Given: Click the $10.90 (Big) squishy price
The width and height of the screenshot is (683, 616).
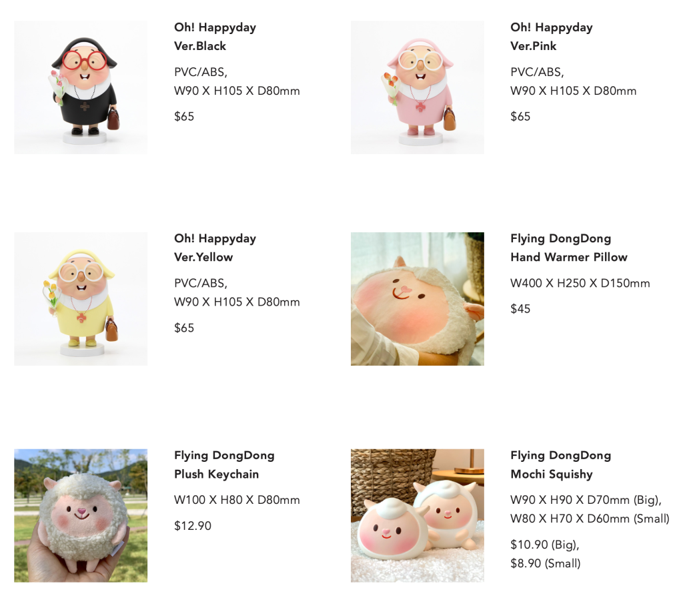Looking at the screenshot, I should 545,545.
